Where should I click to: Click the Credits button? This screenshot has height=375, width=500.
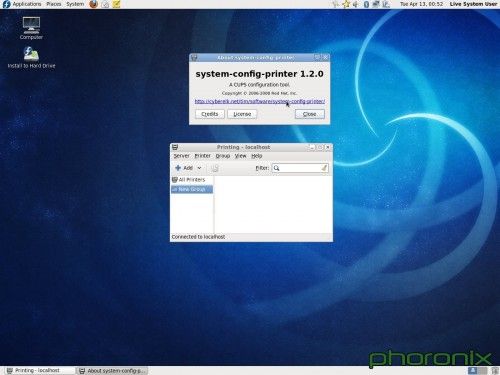click(210, 114)
